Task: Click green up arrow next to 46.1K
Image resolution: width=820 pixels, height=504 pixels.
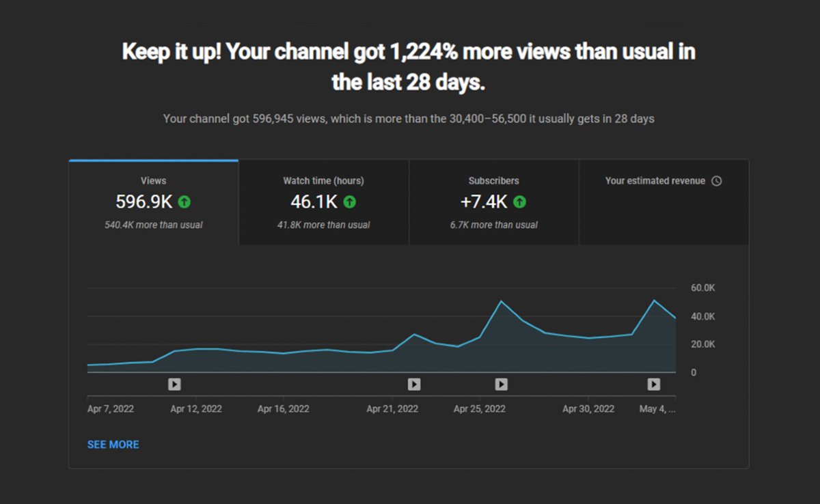Action: 349,202
